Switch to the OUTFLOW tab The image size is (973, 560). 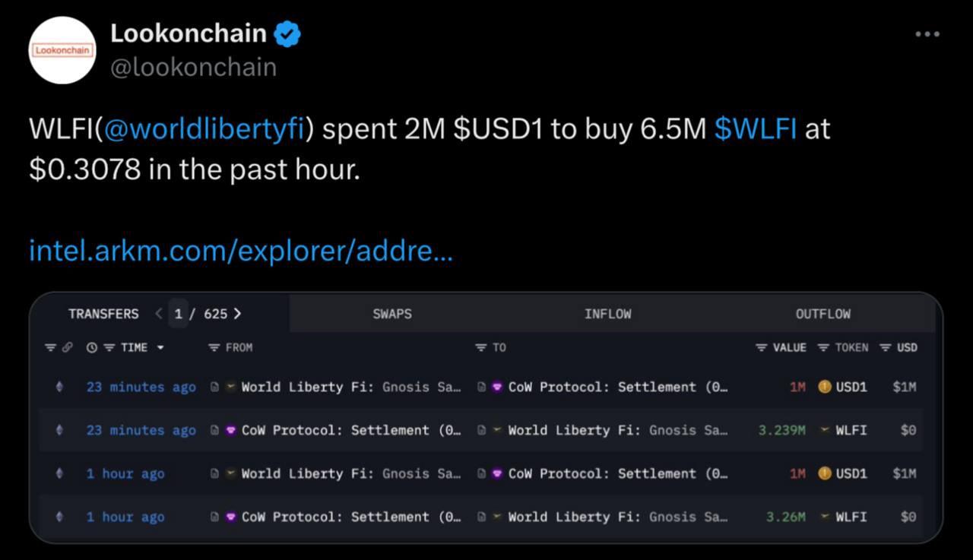pos(822,314)
